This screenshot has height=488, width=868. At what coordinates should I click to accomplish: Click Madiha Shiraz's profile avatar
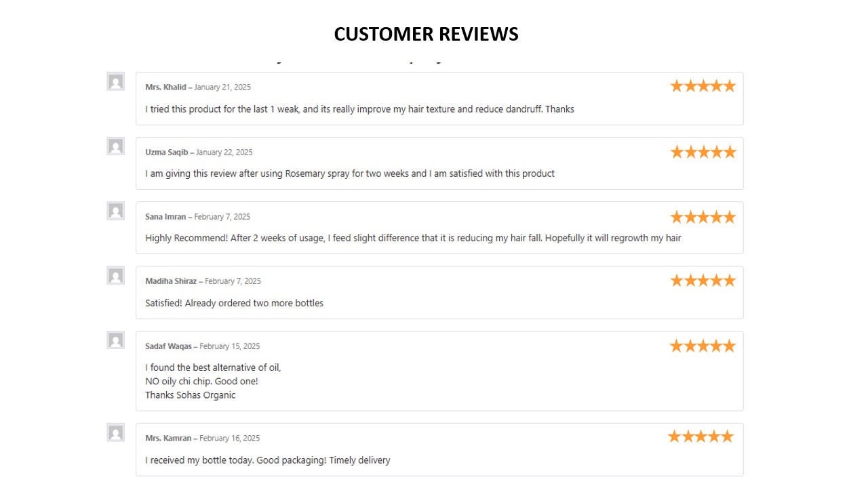tap(116, 276)
